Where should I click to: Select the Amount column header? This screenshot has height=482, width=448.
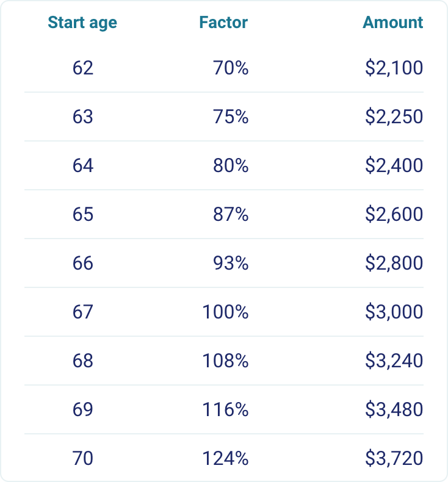392,23
